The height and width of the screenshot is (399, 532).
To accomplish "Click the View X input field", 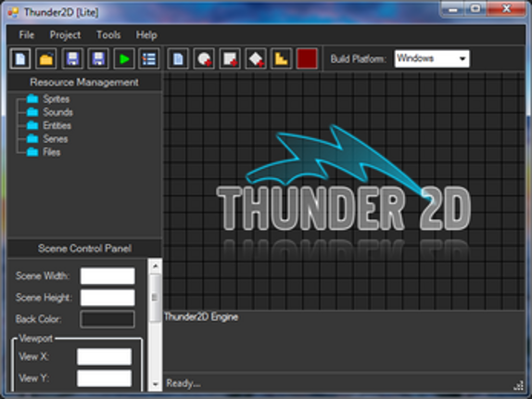I will [x=104, y=356].
